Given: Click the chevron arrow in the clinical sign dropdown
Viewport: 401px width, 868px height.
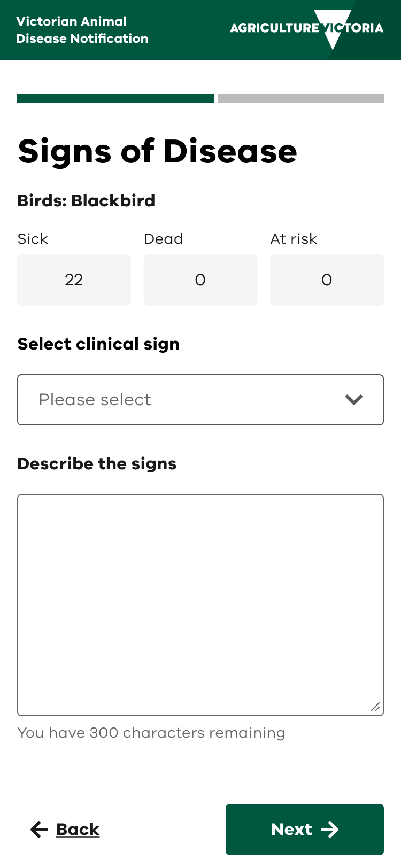Looking at the screenshot, I should tap(354, 399).
